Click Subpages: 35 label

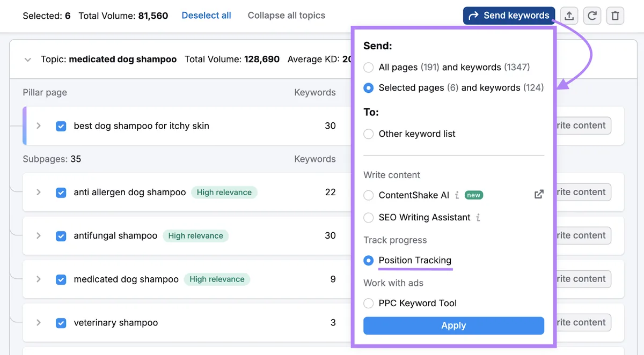click(52, 159)
